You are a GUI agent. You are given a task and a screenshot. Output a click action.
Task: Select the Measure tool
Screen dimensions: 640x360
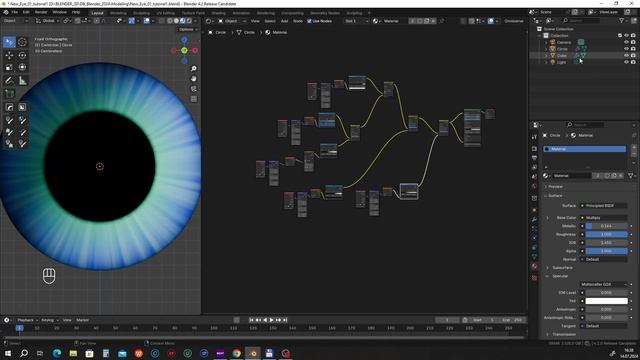pyautogui.click(x=22, y=81)
